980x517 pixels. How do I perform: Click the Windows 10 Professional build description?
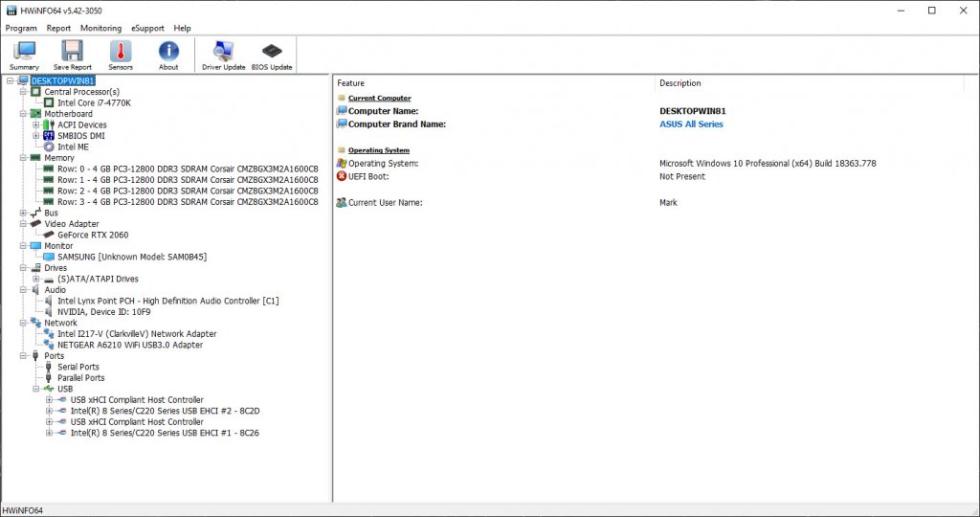point(768,163)
